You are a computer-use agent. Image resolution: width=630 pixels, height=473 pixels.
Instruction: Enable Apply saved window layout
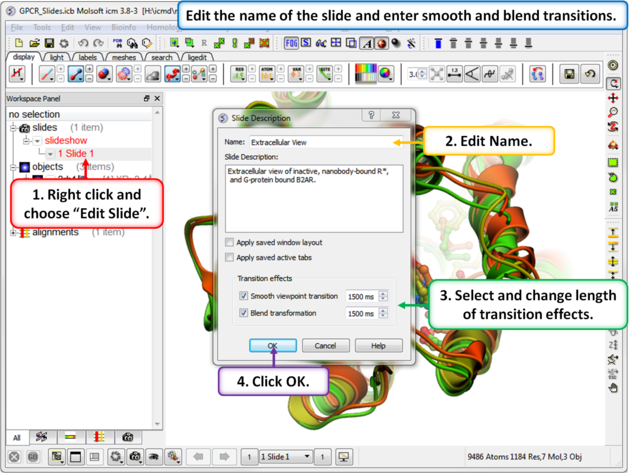231,242
